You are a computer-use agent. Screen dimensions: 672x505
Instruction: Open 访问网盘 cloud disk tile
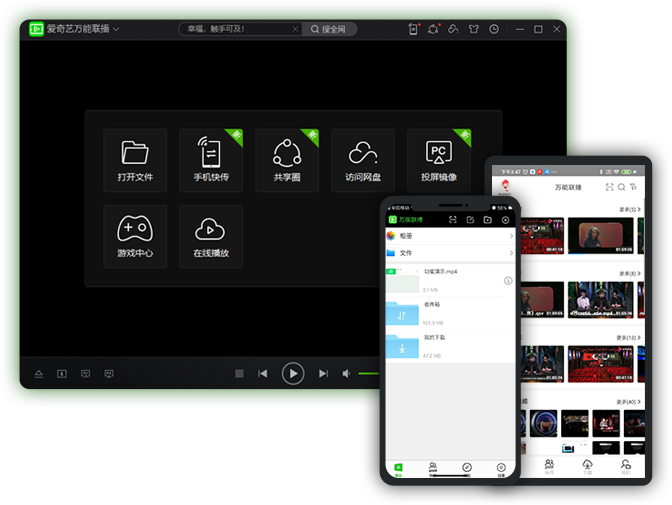click(x=363, y=160)
